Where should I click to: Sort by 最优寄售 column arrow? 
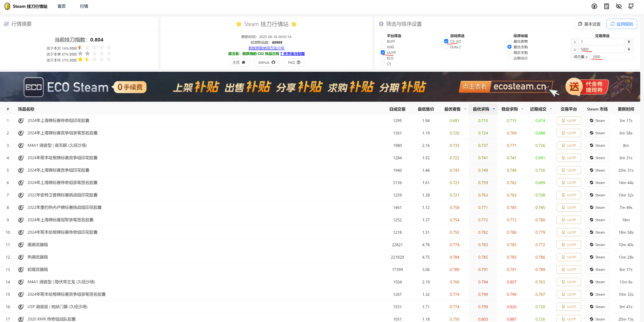(465, 109)
